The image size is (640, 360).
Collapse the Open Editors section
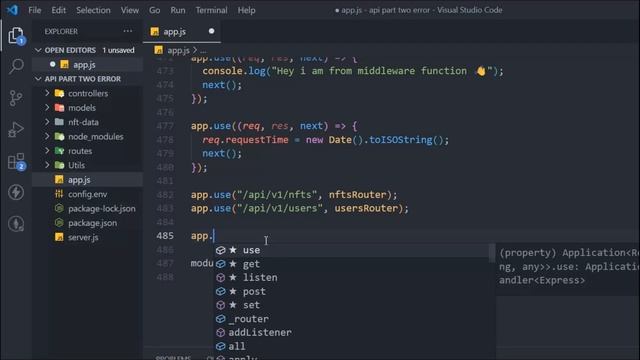pyautogui.click(x=38, y=50)
